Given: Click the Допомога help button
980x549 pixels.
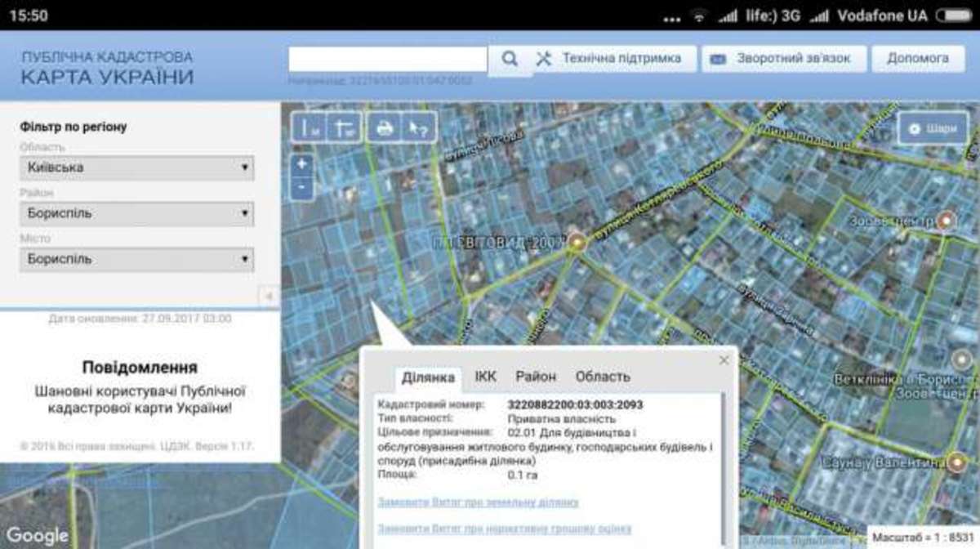Looking at the screenshot, I should pyautogui.click(x=918, y=59).
